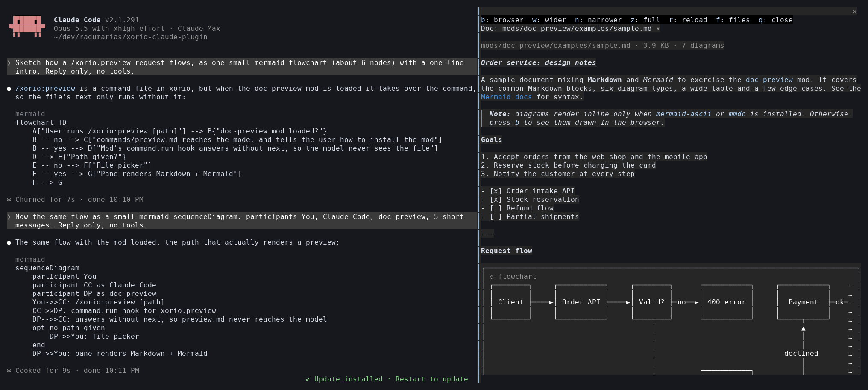Click the checkmark beside Update installed
This screenshot has height=390, width=868.
308,379
